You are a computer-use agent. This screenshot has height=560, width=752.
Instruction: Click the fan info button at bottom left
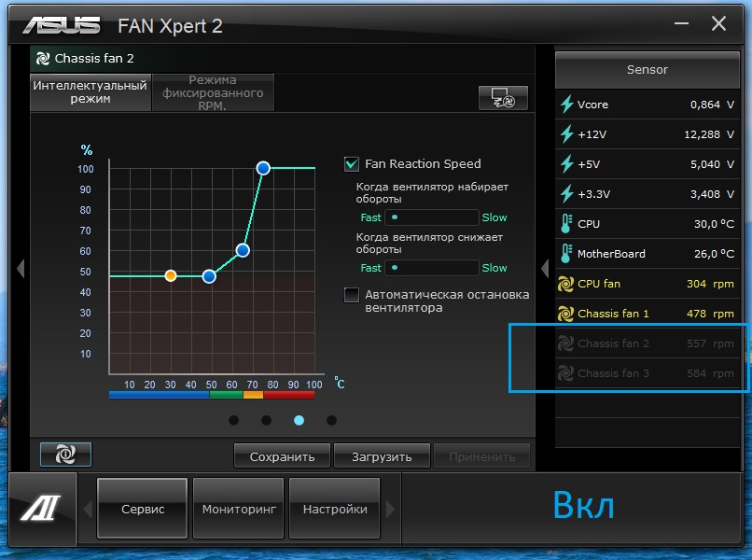(65, 454)
